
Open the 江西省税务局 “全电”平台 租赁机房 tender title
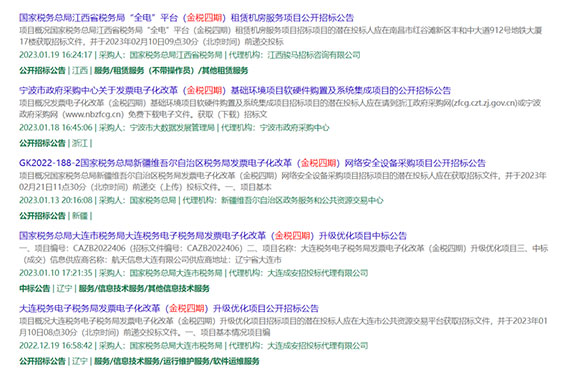coord(187,17)
